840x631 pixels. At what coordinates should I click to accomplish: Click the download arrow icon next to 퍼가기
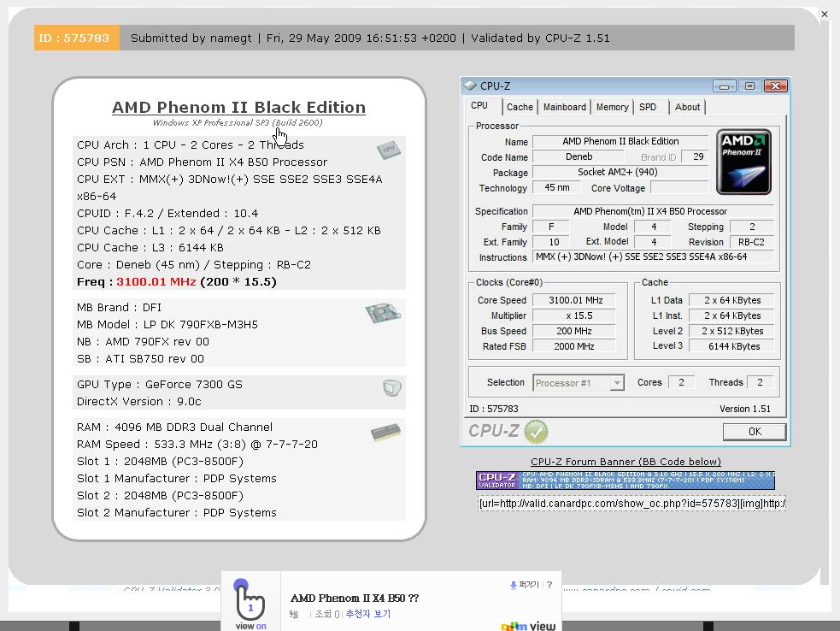tap(514, 585)
